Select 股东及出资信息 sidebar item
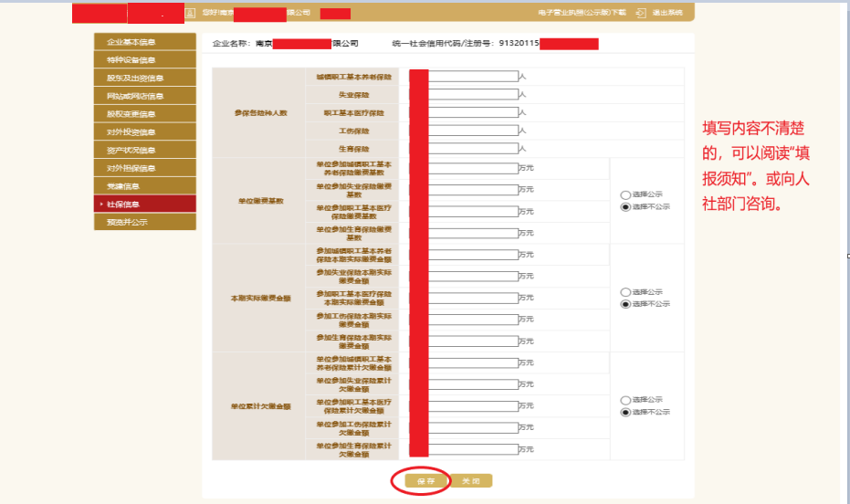850x504 pixels. 145,78
